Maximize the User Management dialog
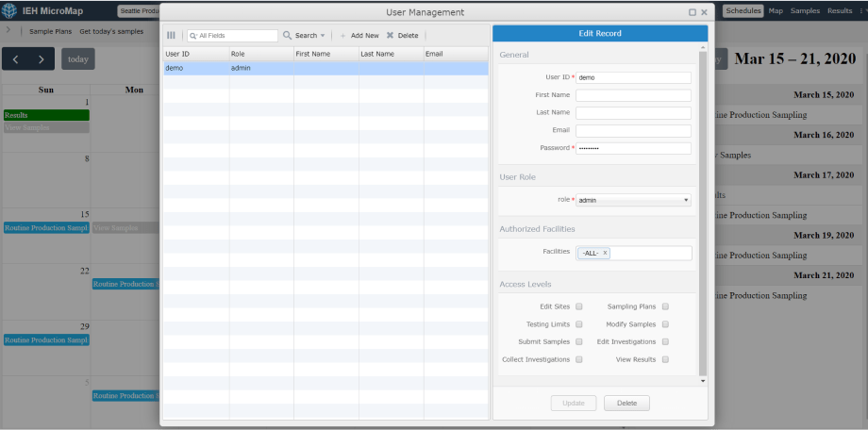This screenshot has width=868, height=430. pyautogui.click(x=693, y=12)
